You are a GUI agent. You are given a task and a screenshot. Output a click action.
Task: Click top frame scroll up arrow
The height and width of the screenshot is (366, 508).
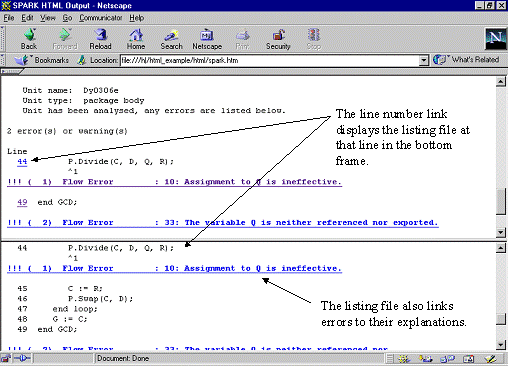tap(501, 82)
